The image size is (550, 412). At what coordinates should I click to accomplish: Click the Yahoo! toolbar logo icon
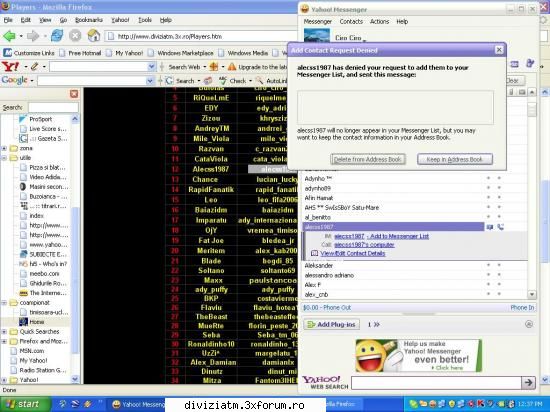click(10, 66)
